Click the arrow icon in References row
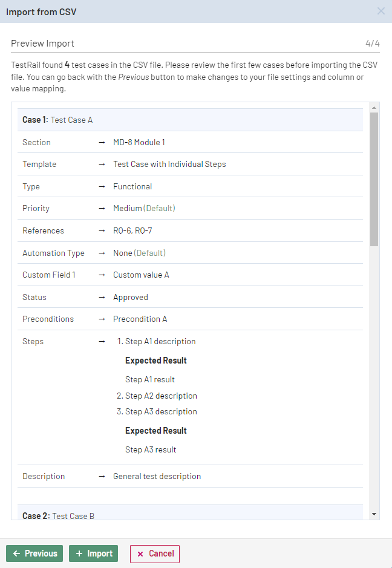The height and width of the screenshot is (568, 392). pyautogui.click(x=102, y=230)
